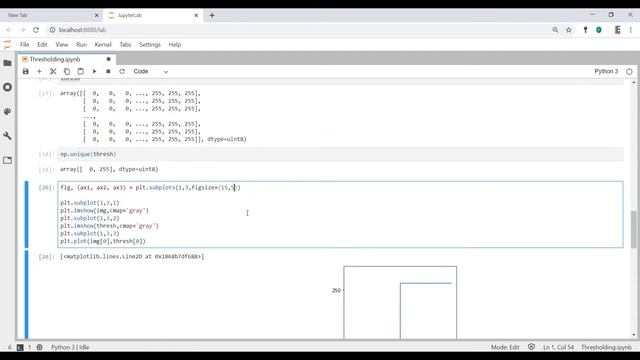Click the Mode: Edit status bar entry
640x360 pixels.
pos(505,347)
